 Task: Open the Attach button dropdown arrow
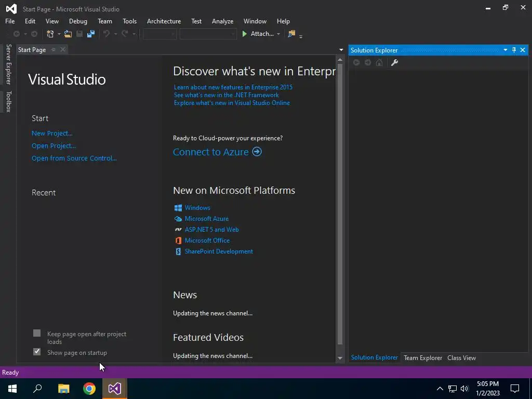point(278,34)
